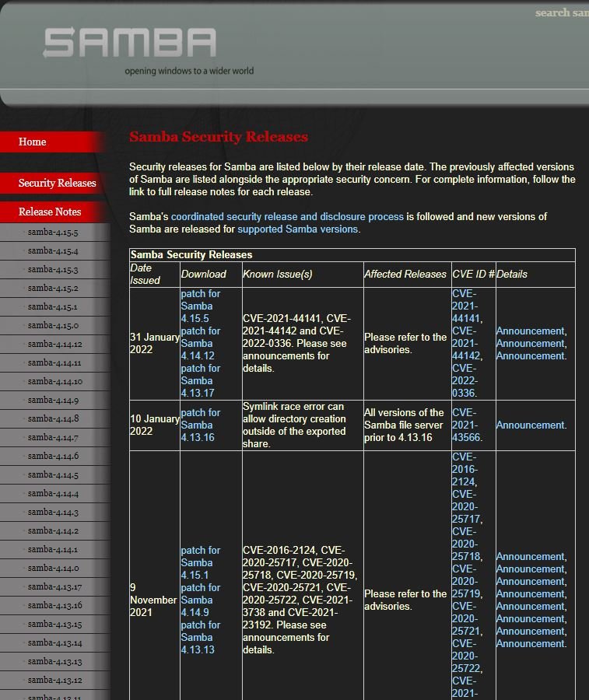The height and width of the screenshot is (700, 589).
Task: Select the '10 January 2022' date cell
Action: point(155,425)
